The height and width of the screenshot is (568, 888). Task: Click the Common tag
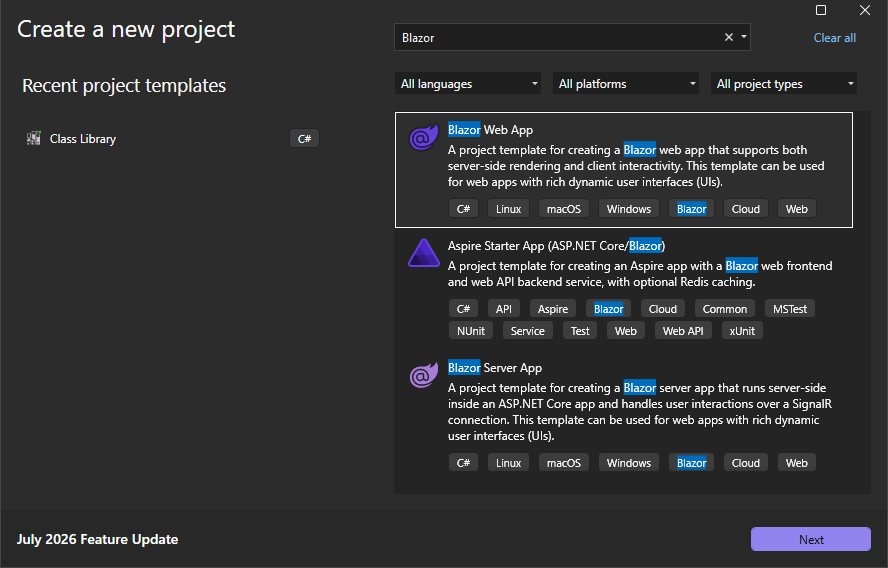(x=725, y=309)
